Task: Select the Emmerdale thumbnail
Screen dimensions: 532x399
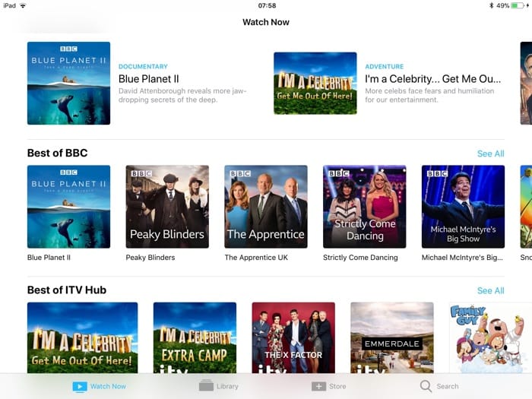Action: pos(391,337)
